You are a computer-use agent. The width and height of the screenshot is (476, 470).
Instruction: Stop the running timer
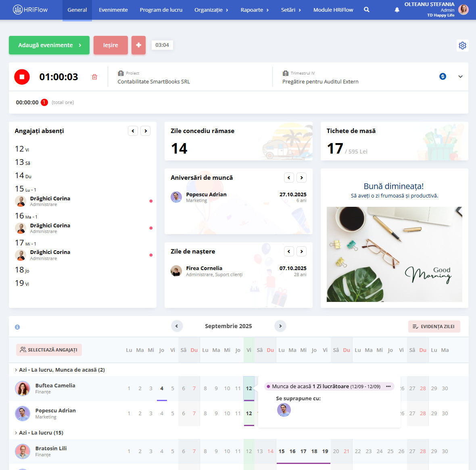click(22, 77)
